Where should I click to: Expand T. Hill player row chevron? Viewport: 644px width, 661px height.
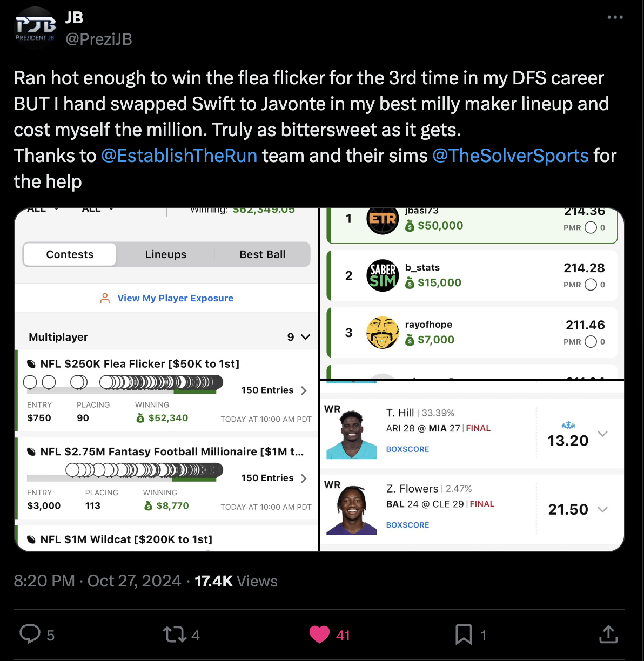click(603, 434)
